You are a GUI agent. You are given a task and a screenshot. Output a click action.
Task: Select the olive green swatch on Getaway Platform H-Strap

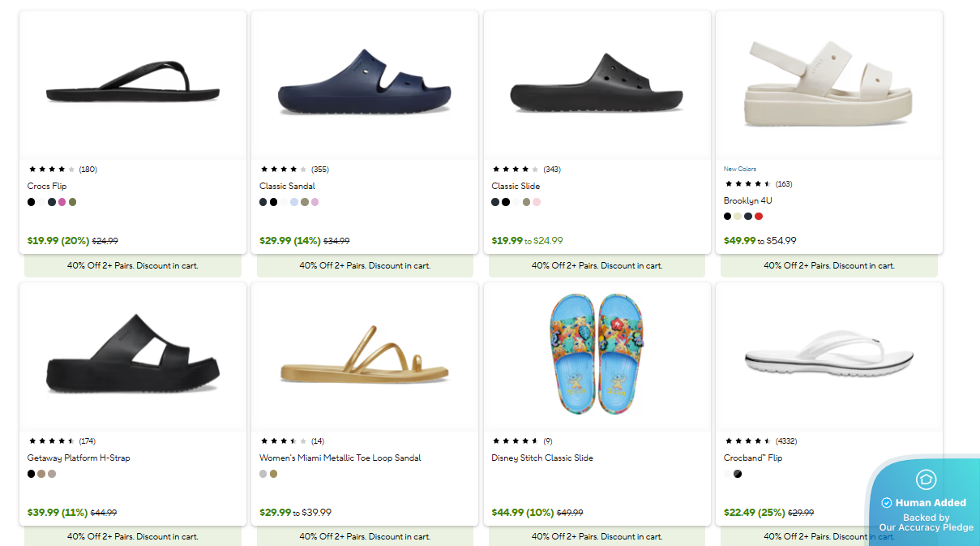point(41,473)
